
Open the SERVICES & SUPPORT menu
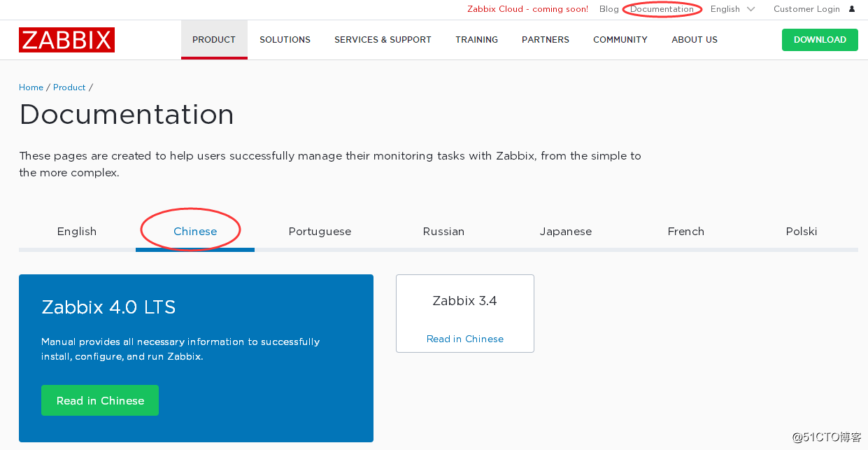click(x=383, y=40)
